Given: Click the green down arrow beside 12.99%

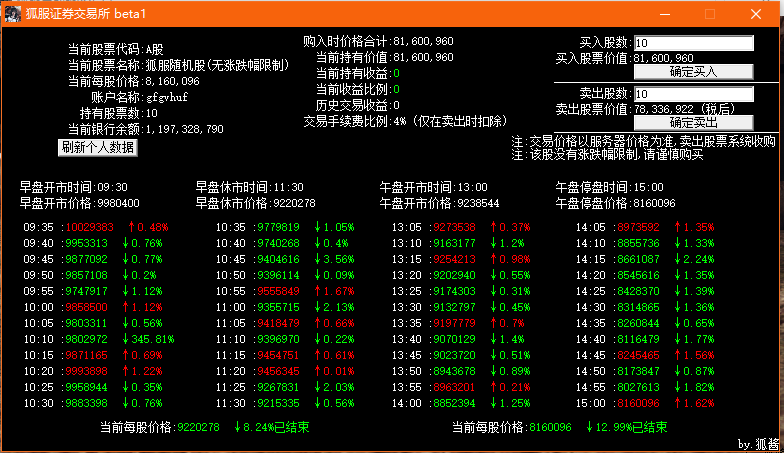Looking at the screenshot, I should [590, 426].
